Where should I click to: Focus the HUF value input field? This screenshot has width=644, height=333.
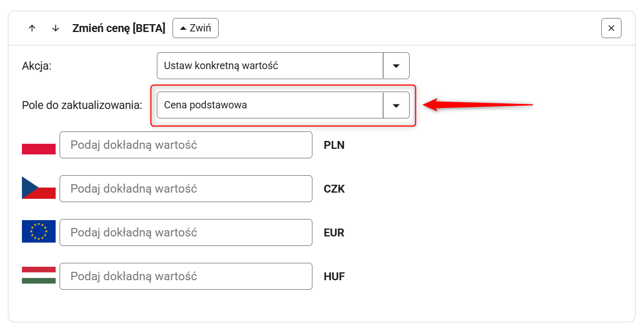click(185, 276)
